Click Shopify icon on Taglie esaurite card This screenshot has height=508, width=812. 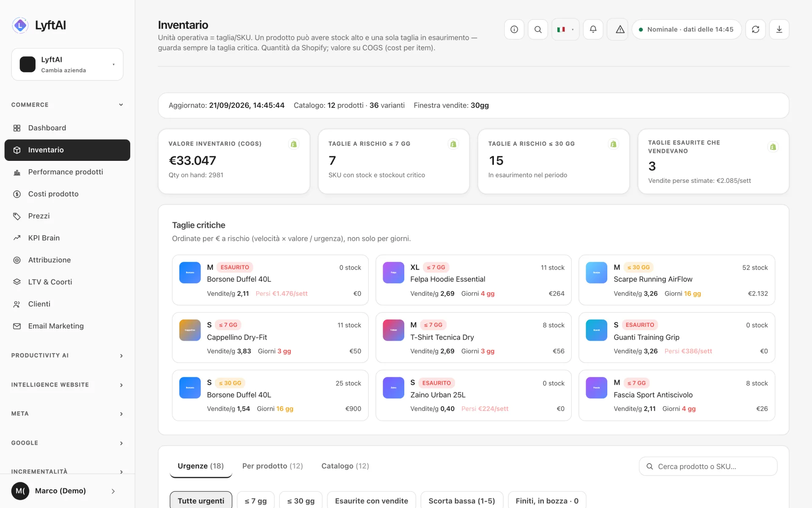pyautogui.click(x=773, y=147)
